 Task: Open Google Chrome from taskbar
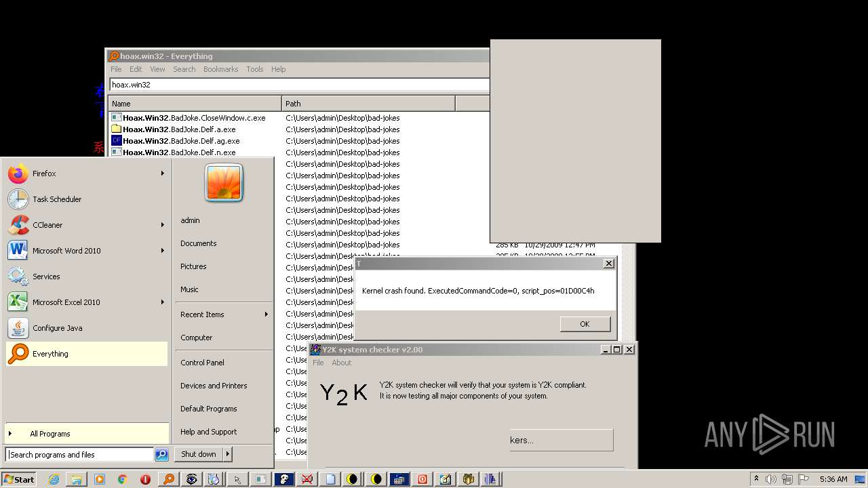pos(122,479)
